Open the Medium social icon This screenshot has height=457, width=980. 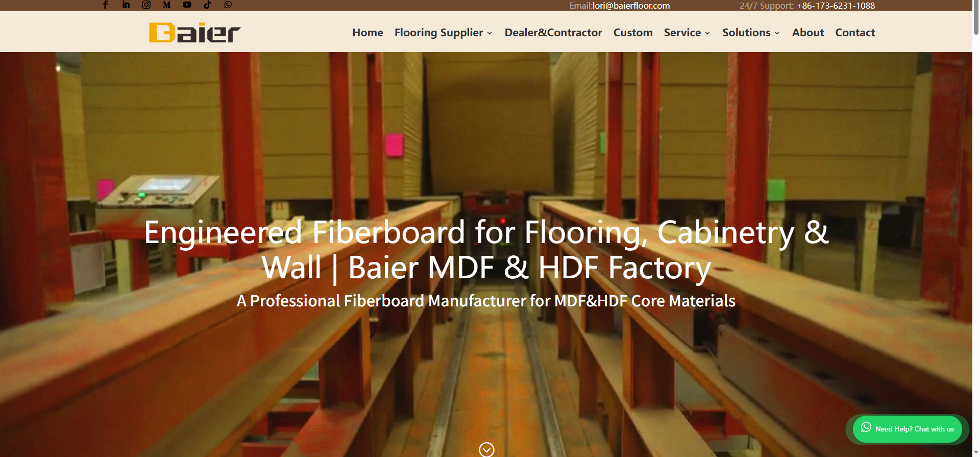tap(166, 5)
